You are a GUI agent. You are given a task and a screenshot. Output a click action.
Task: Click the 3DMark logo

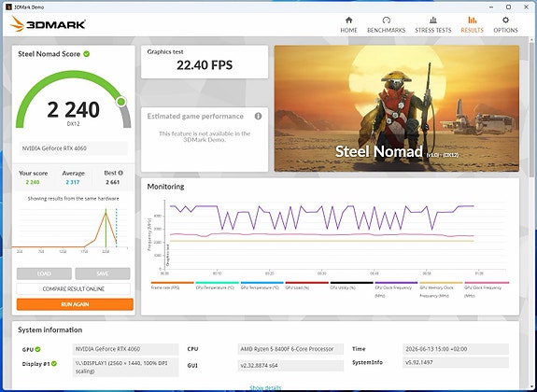click(48, 24)
